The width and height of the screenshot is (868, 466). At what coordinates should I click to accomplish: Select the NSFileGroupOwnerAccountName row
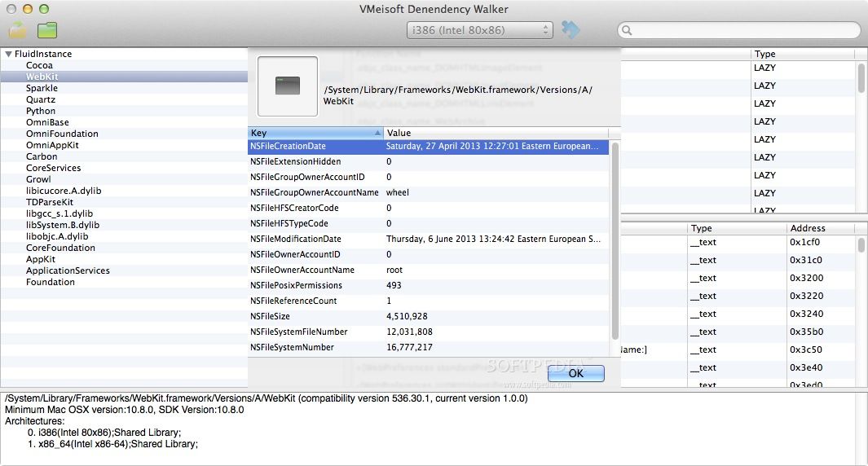429,192
